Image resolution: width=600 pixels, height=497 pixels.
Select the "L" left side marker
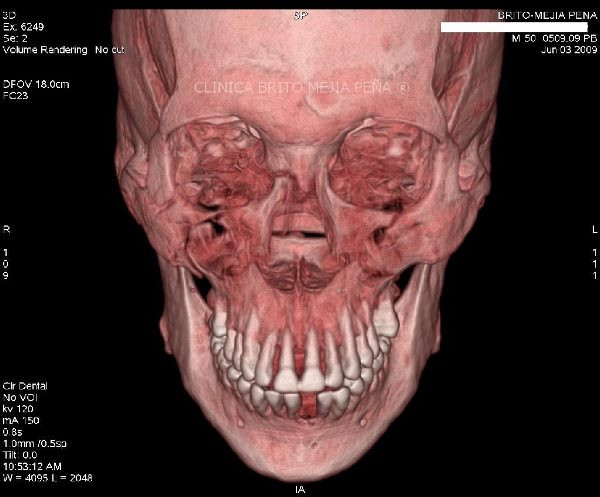[x=594, y=229]
